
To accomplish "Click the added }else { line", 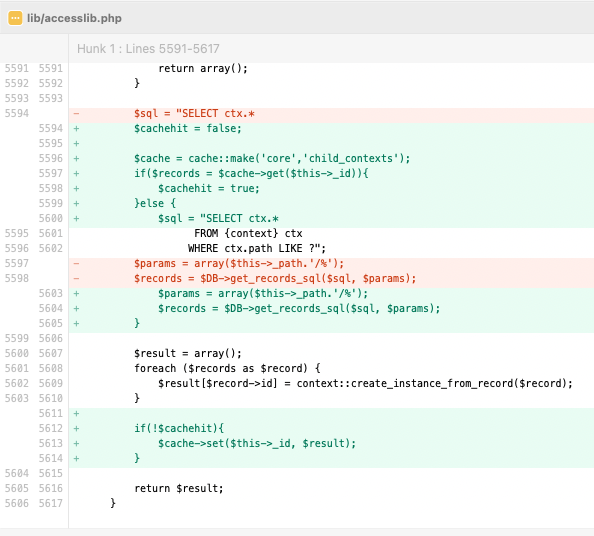I will [x=331, y=203].
